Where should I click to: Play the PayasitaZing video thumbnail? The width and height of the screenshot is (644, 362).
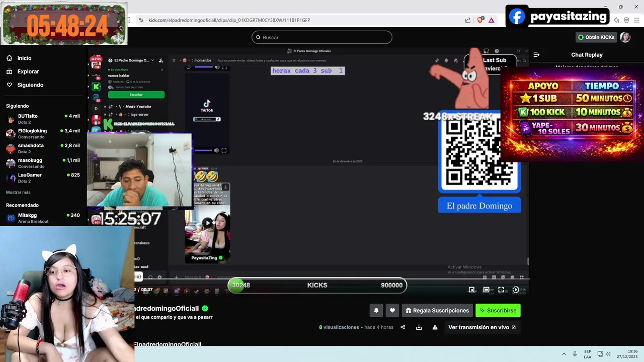coord(207,222)
